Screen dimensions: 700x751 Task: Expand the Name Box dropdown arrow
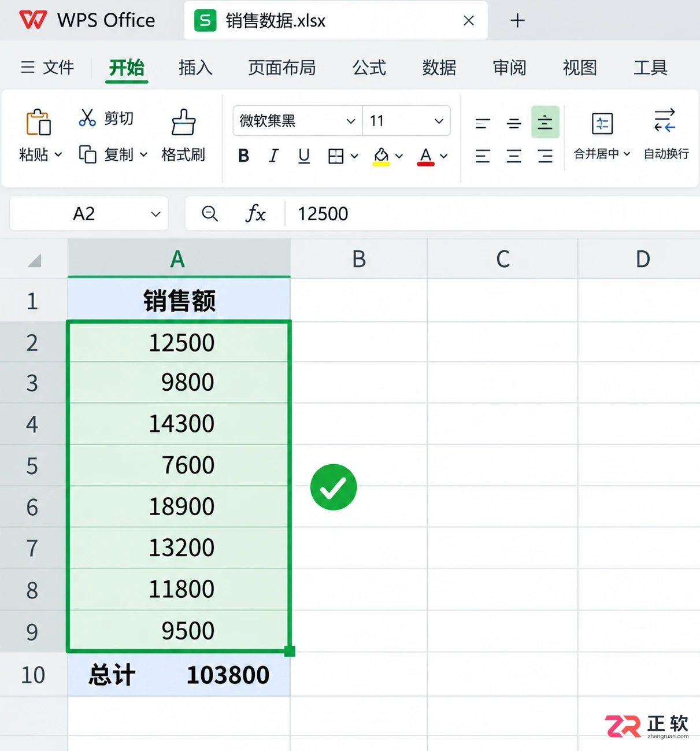[x=155, y=214]
